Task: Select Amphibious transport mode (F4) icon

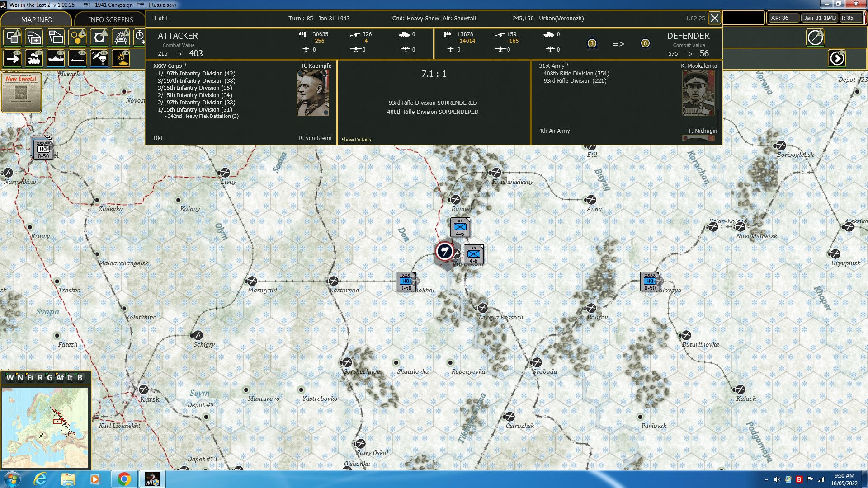Action: 78,59
